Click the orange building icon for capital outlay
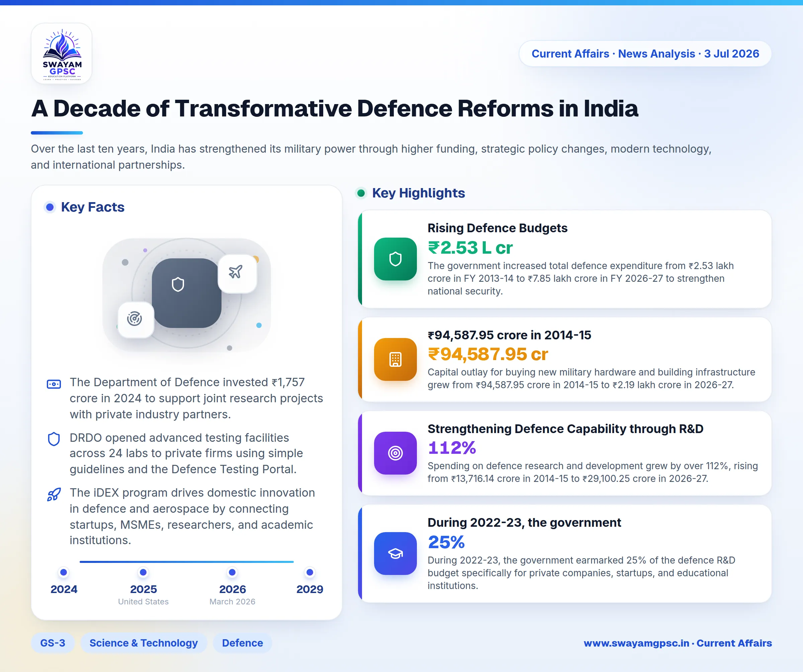 click(x=395, y=359)
